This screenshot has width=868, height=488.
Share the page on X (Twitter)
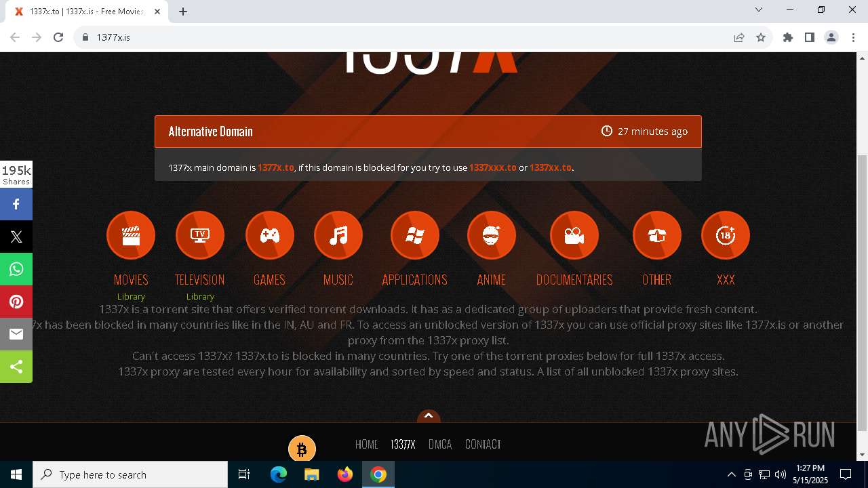[x=16, y=237]
